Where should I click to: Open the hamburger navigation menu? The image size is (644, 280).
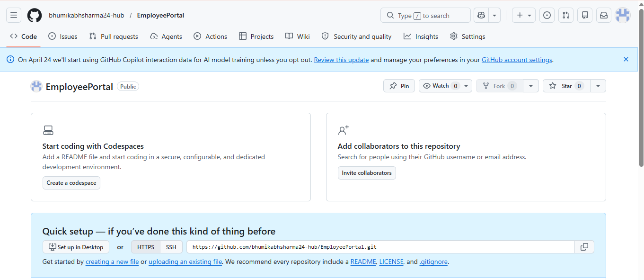tap(14, 15)
